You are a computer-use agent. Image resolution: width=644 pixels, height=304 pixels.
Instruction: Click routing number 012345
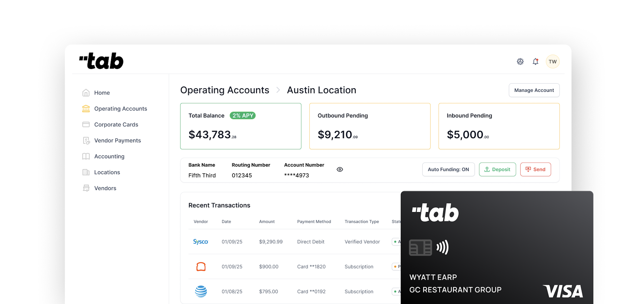pyautogui.click(x=242, y=176)
